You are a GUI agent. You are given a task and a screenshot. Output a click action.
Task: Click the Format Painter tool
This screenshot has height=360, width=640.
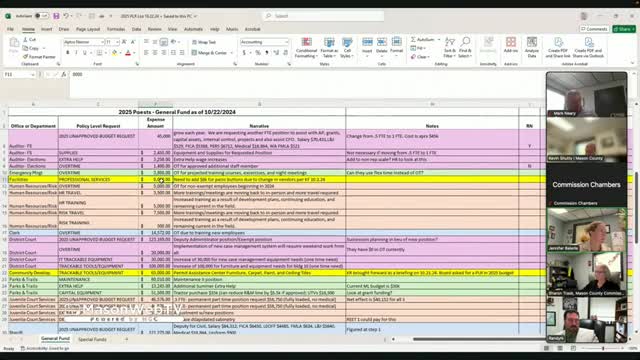[x=39, y=57]
